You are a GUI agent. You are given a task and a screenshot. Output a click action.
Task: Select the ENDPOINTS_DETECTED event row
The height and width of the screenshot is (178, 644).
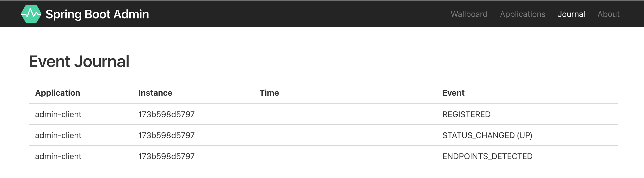pos(324,156)
